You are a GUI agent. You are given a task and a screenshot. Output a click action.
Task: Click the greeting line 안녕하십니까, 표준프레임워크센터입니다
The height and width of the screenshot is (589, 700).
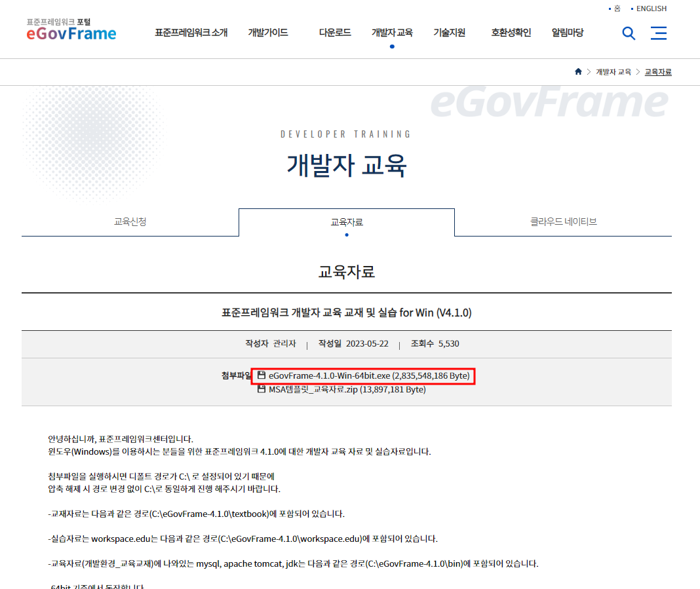(121, 439)
